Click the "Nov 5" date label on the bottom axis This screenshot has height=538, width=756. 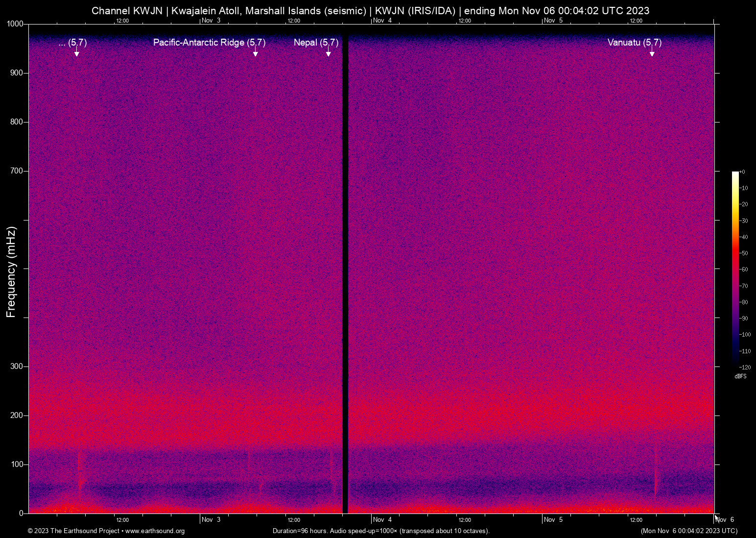coord(553,520)
